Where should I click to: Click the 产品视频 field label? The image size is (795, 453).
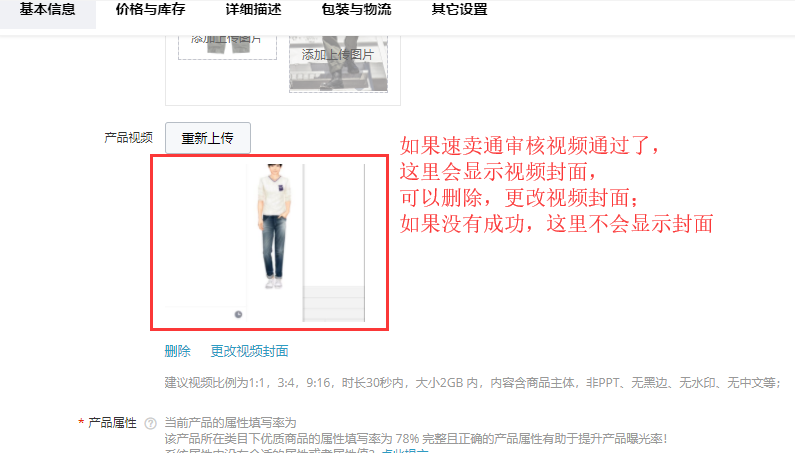click(x=128, y=137)
